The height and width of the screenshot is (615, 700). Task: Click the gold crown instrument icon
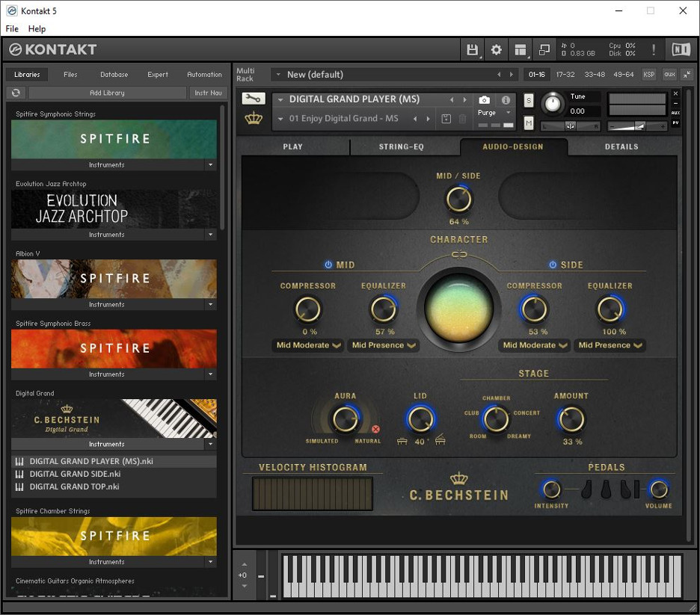(254, 119)
